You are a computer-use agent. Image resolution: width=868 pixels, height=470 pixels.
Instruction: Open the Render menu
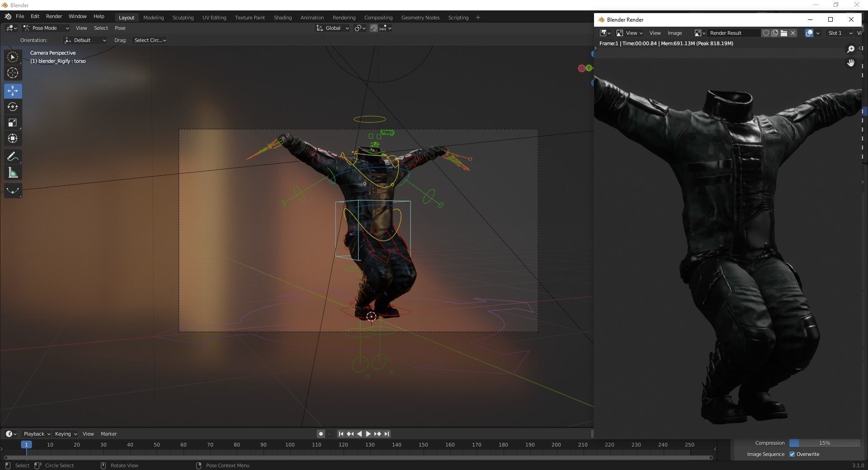point(54,16)
